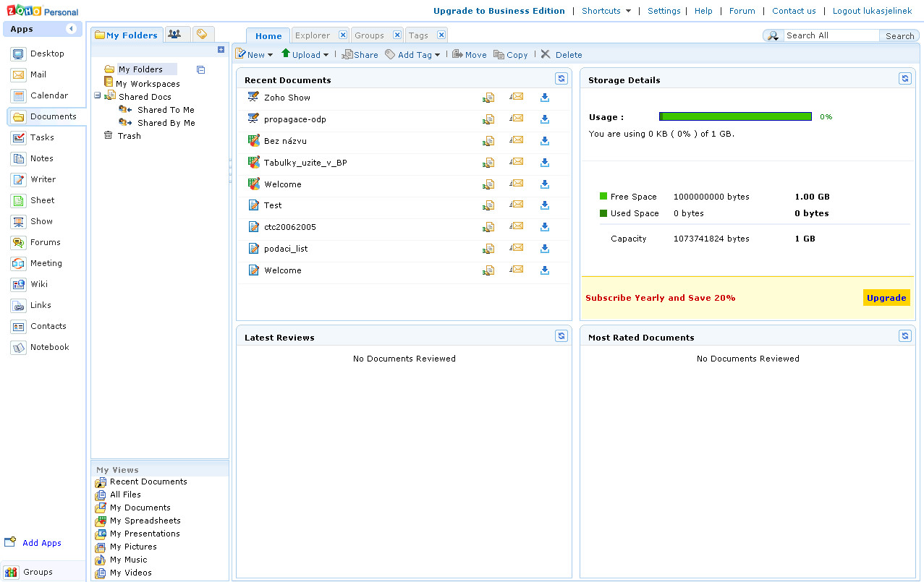924x582 pixels.
Task: Expand the Shortcuts menu in the header
Action: pyautogui.click(x=606, y=11)
